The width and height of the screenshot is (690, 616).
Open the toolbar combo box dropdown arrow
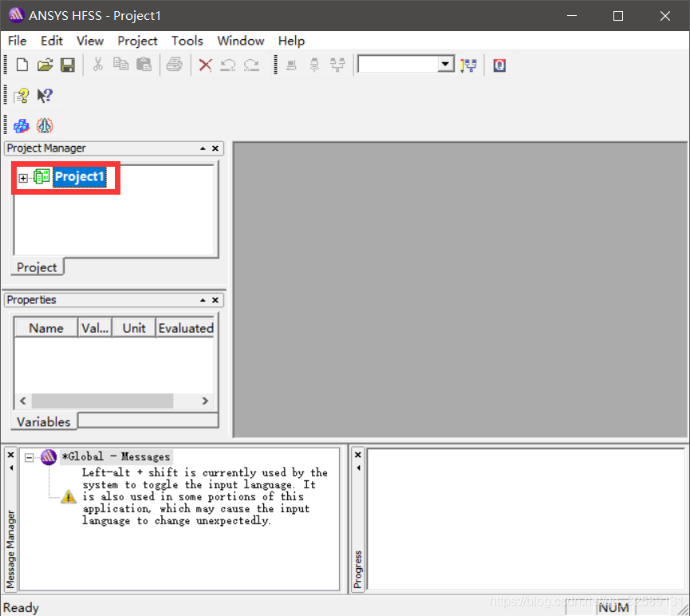tap(446, 65)
